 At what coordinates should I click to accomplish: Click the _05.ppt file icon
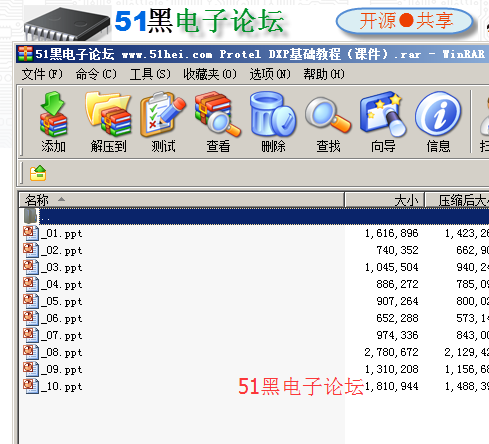coord(31,301)
